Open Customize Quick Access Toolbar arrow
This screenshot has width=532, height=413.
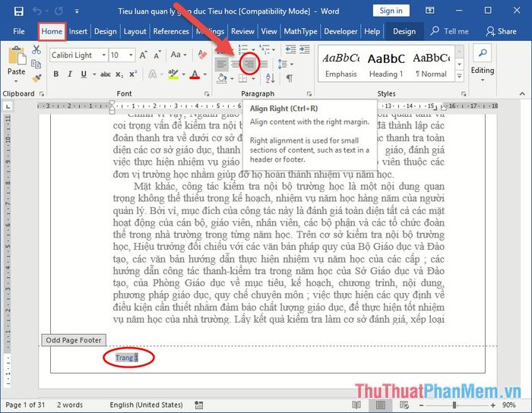pos(77,11)
